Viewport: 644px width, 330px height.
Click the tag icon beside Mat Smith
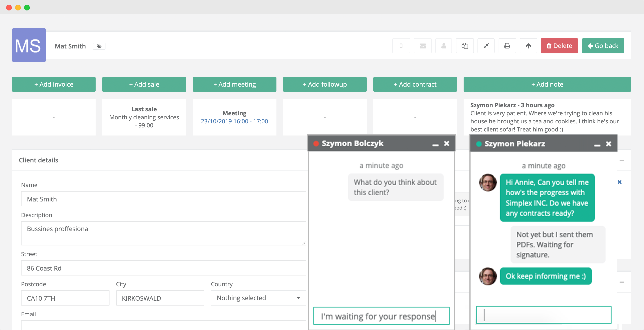click(99, 46)
